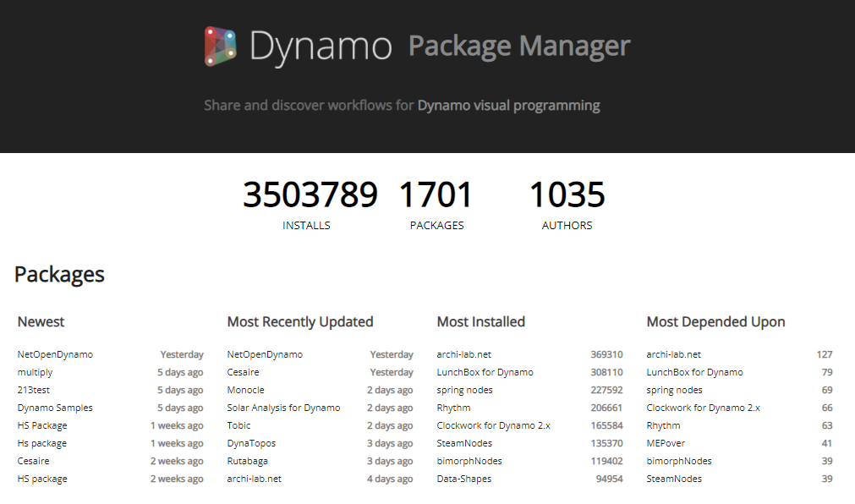Open archi-lab.net under Most Recently Updated
The image size is (855, 504).
coord(254,479)
